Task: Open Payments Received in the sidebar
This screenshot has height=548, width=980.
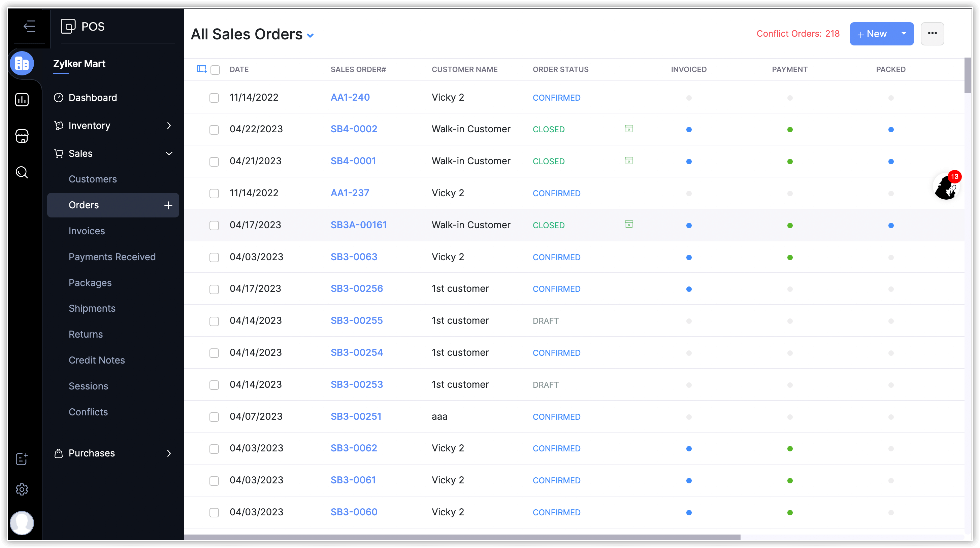Action: tap(112, 257)
